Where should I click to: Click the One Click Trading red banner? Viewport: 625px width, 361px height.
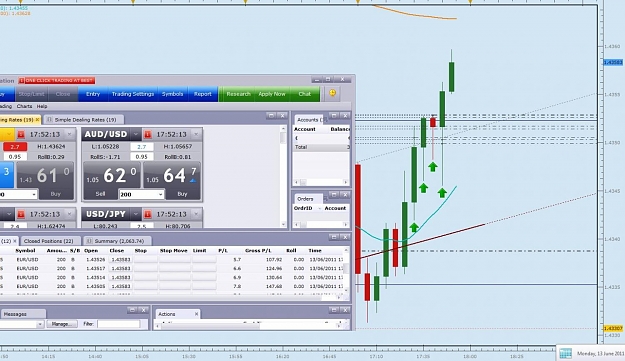point(57,80)
